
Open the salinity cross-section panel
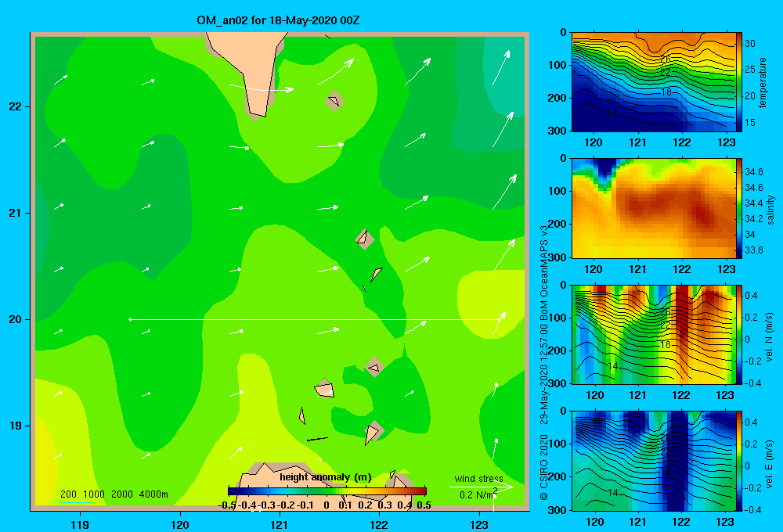pos(654,208)
